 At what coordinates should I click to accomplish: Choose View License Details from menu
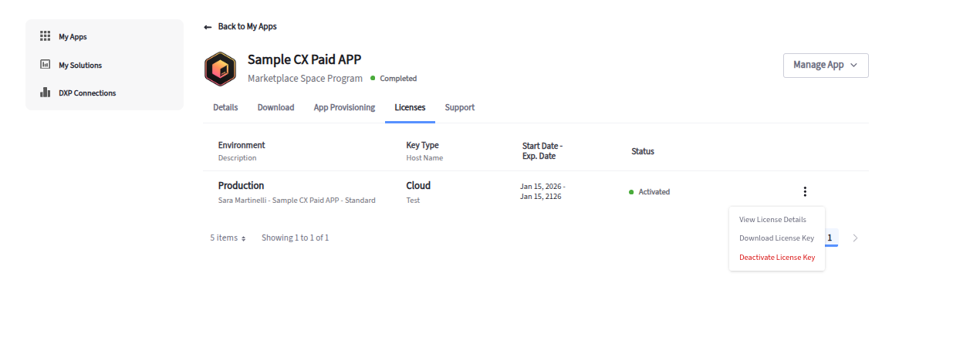pos(772,220)
